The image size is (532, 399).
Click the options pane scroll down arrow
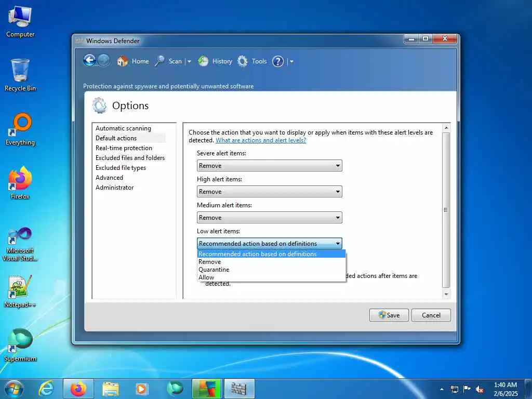tap(446, 295)
